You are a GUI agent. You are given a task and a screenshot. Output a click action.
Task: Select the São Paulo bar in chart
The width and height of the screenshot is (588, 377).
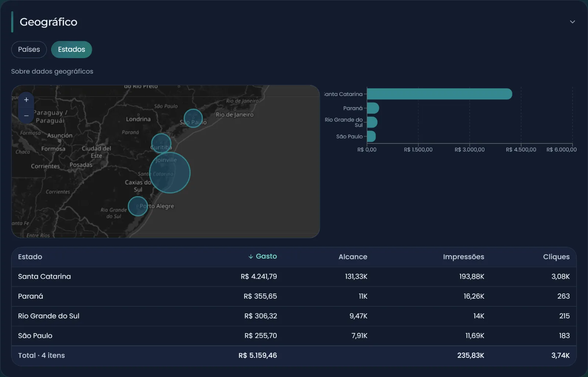[372, 136]
